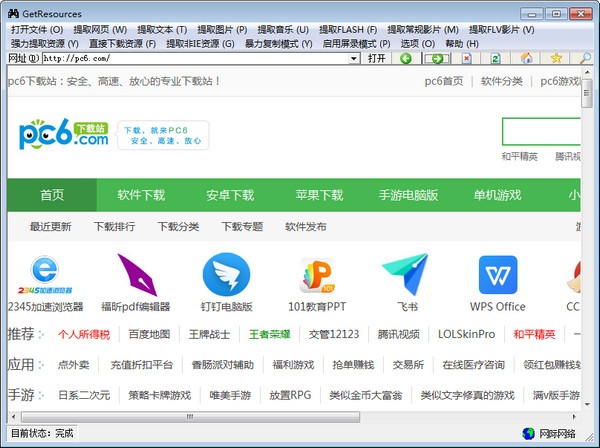Screen dimensions: 600x448
Task: Open the 提取网页 (W) menu
Action: point(100,29)
